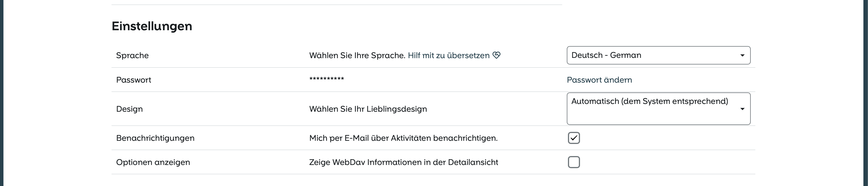Screen dimensions: 868x186
Task: Click 'Mich per E-Mail über Aktivitäten benachrichtigen' text
Action: coord(403,138)
